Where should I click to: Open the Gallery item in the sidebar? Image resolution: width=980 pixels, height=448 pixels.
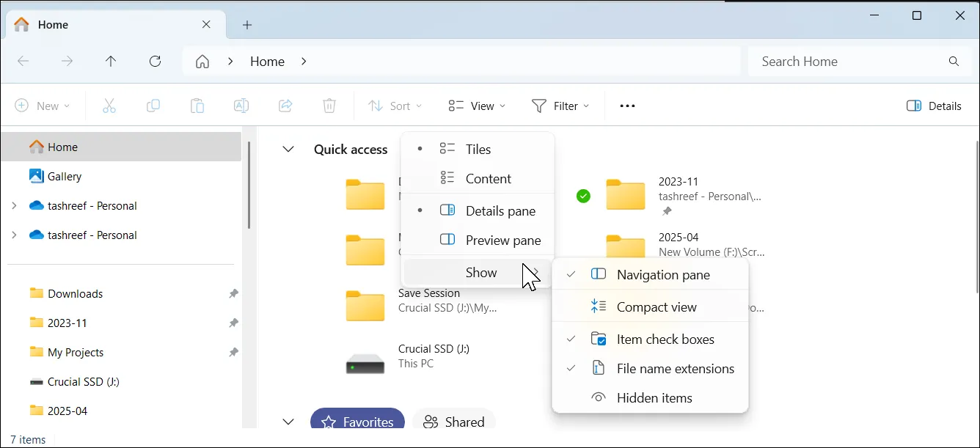coord(63,176)
